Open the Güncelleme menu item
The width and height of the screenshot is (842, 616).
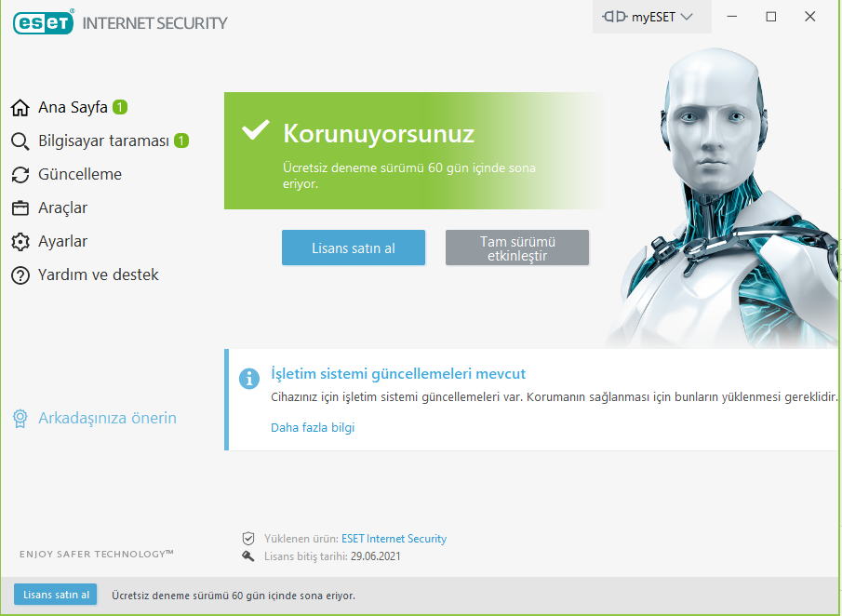79,175
